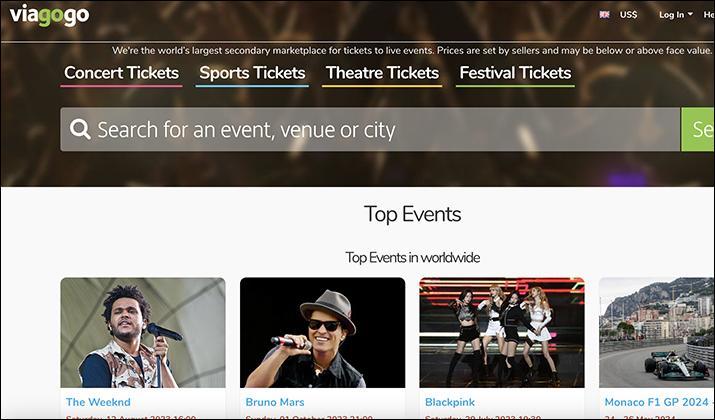
Task: Open the Concert Tickets tab
Action: coord(121,73)
